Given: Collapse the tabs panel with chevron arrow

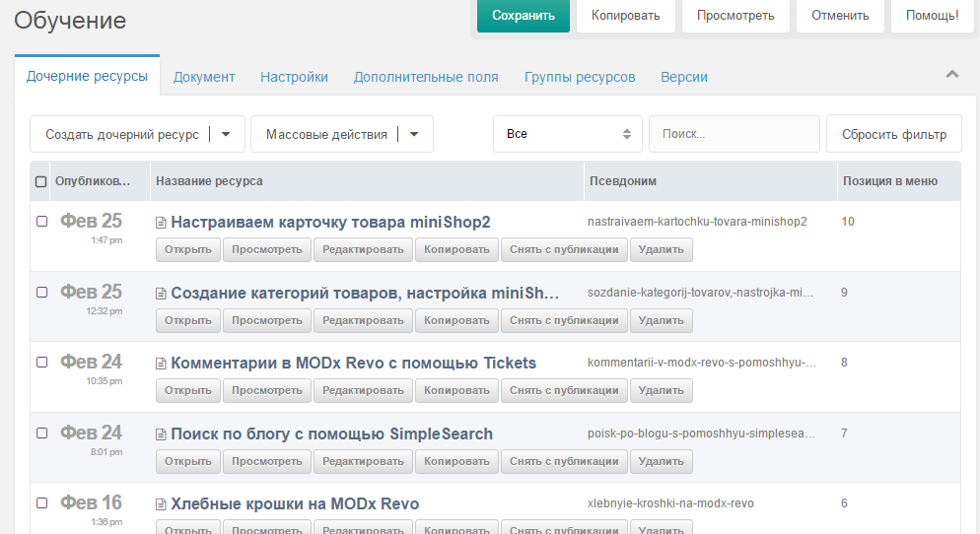Looking at the screenshot, I should [951, 74].
